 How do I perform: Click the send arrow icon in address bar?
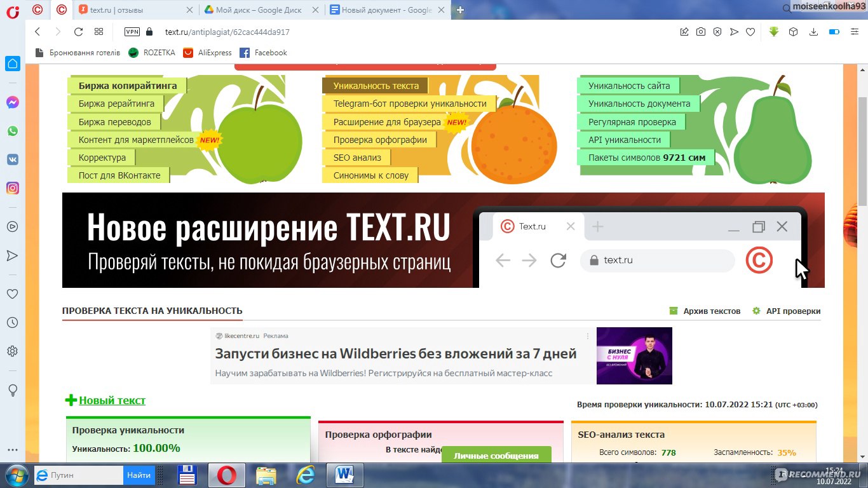tap(734, 32)
